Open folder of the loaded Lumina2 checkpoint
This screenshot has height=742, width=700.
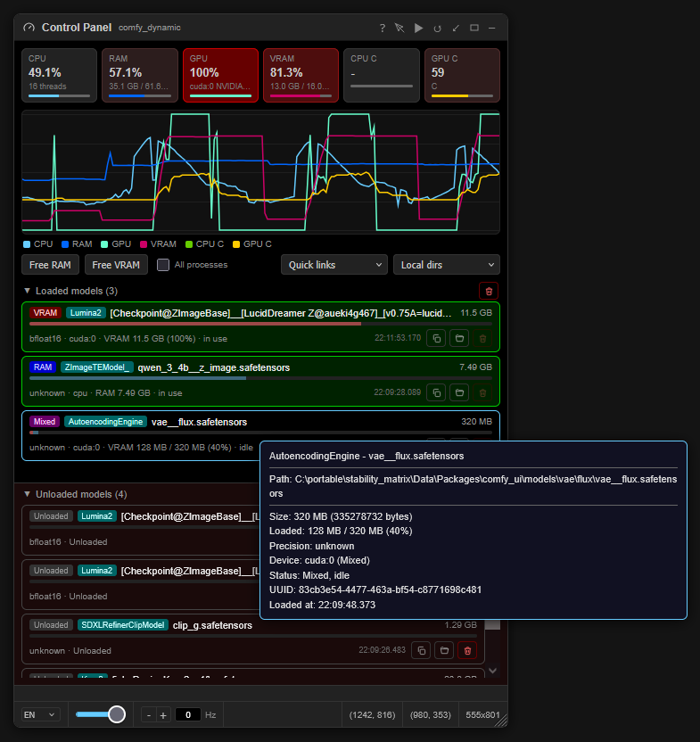[459, 338]
